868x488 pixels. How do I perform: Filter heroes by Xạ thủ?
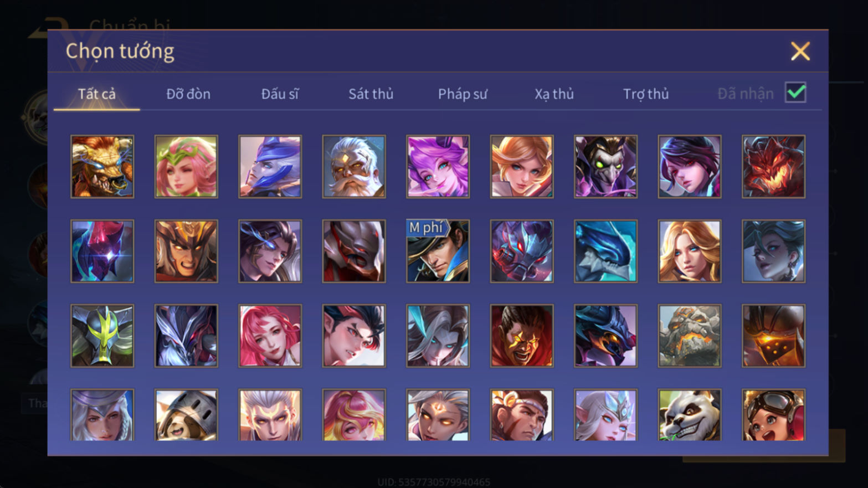click(x=554, y=94)
